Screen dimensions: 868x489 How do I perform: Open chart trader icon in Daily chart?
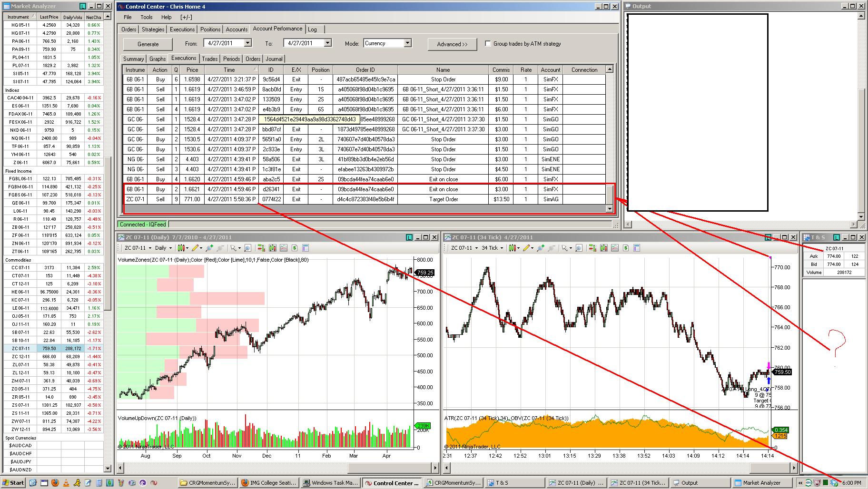(x=261, y=248)
